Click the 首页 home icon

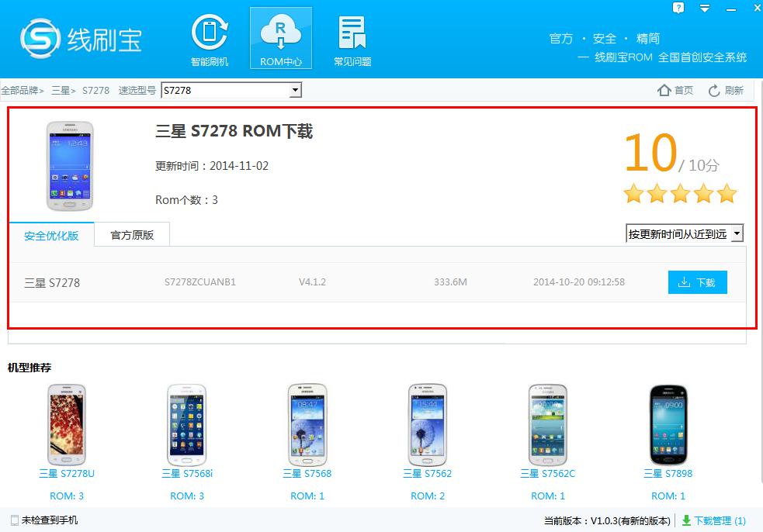(665, 91)
